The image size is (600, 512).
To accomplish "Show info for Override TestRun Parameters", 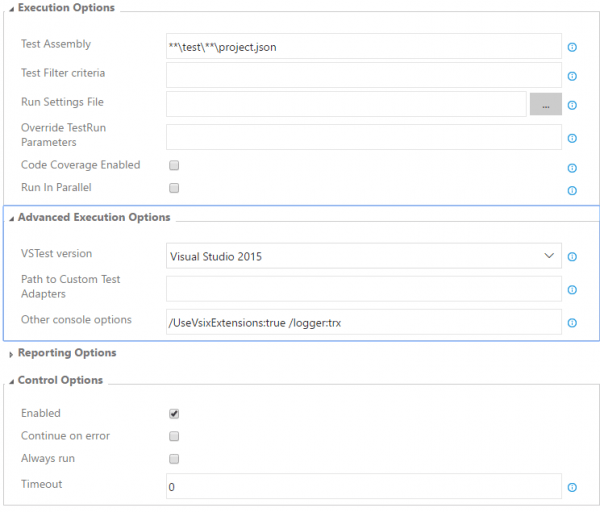I will 572,139.
